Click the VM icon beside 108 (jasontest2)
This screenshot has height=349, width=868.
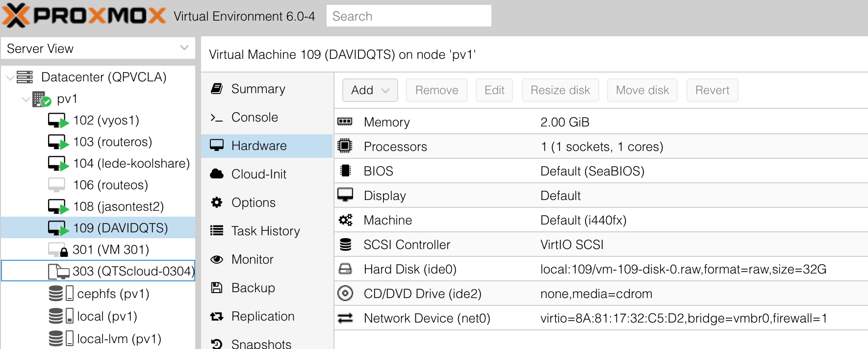pos(58,207)
